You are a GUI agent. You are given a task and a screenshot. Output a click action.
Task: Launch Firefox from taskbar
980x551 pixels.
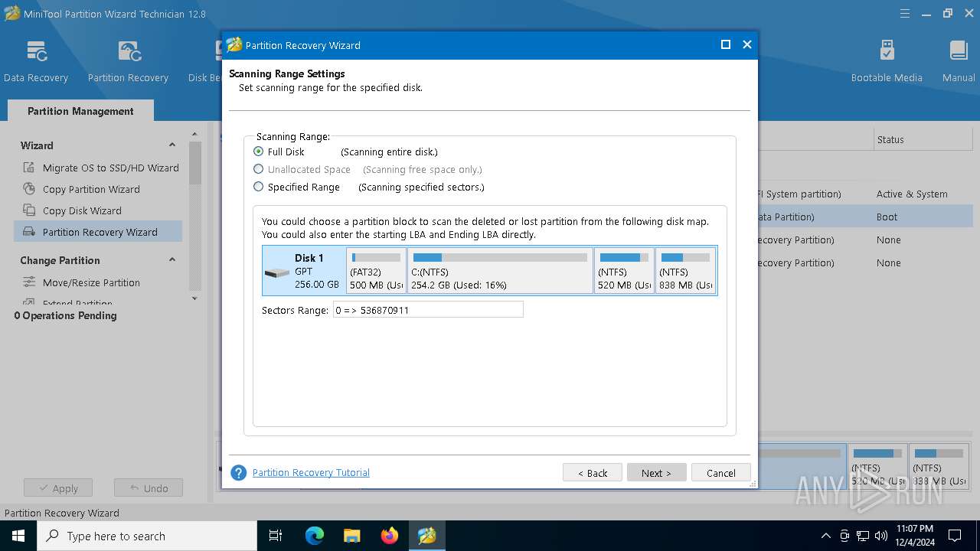(x=390, y=536)
